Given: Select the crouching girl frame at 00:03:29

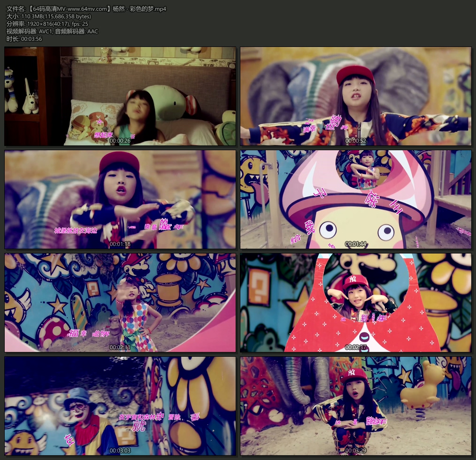Looking at the screenshot, I should tap(356, 406).
